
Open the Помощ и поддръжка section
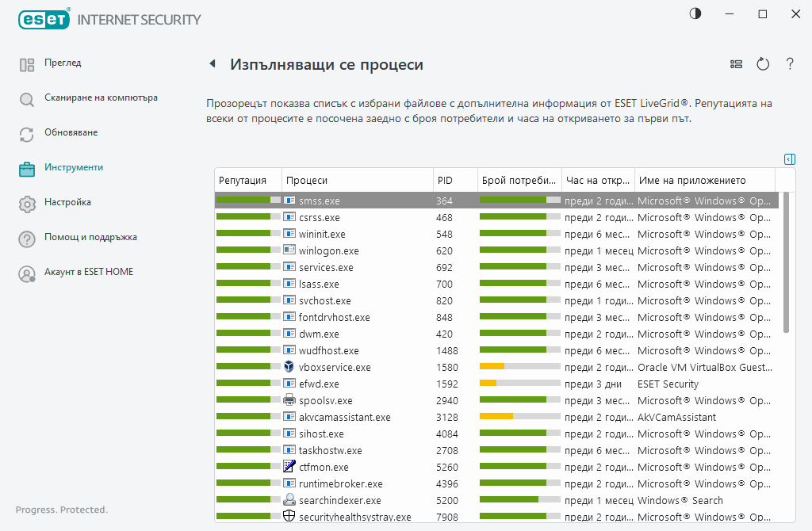pos(90,237)
